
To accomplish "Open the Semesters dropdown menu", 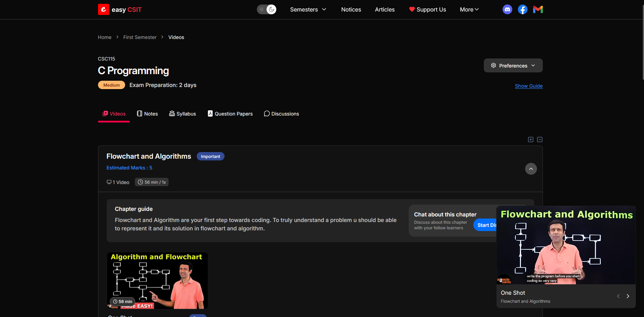I will pos(308,9).
